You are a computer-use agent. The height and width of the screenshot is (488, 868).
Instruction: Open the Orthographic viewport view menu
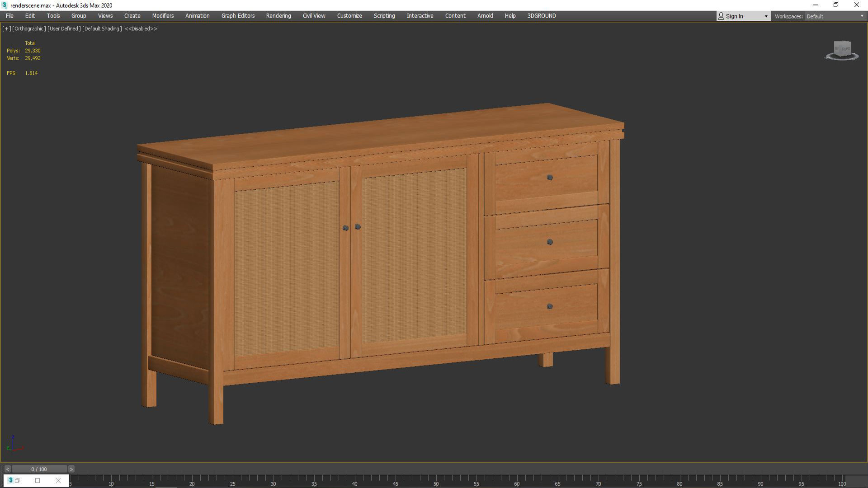[x=29, y=28]
